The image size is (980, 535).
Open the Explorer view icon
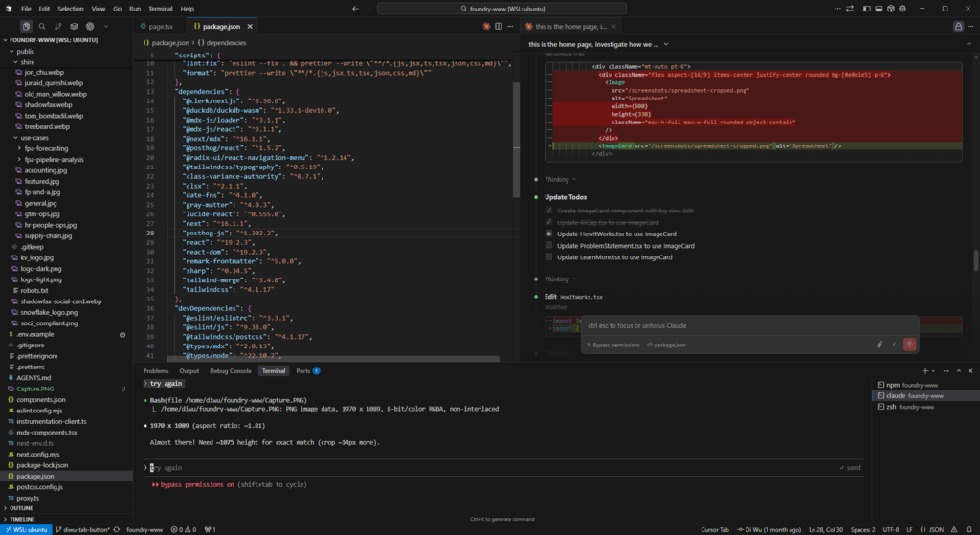point(26,26)
